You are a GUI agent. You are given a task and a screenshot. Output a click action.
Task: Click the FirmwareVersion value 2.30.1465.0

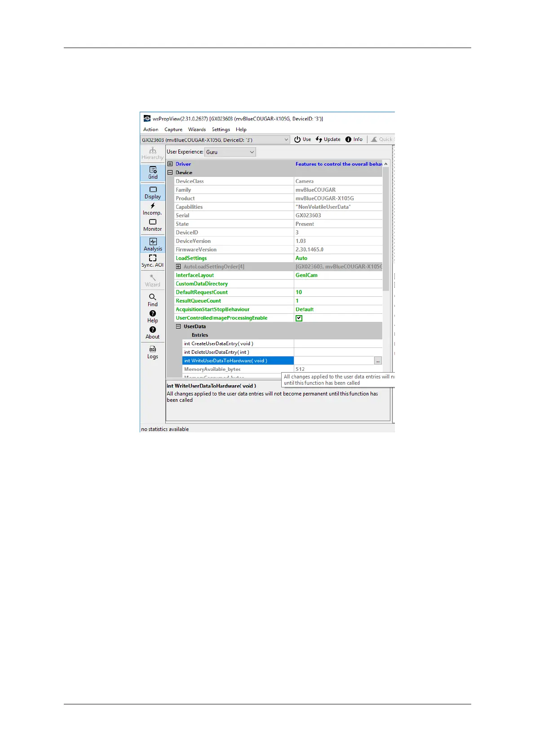coord(310,250)
